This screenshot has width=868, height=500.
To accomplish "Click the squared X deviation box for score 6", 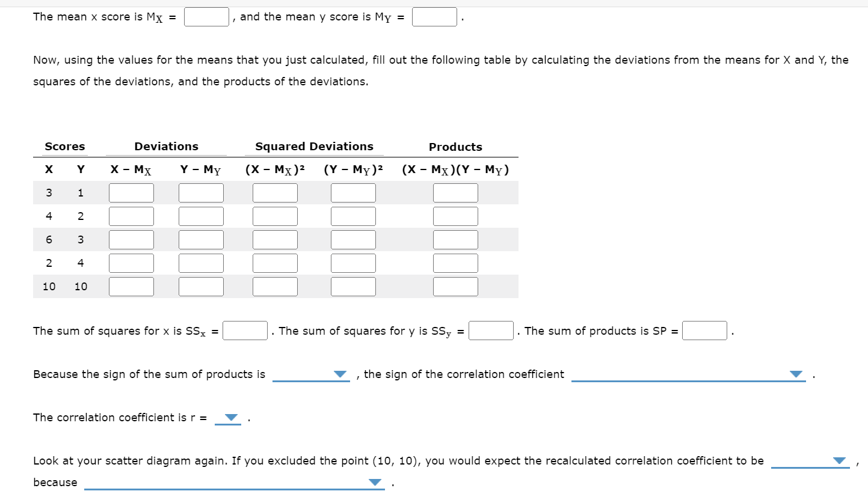I will [x=275, y=239].
